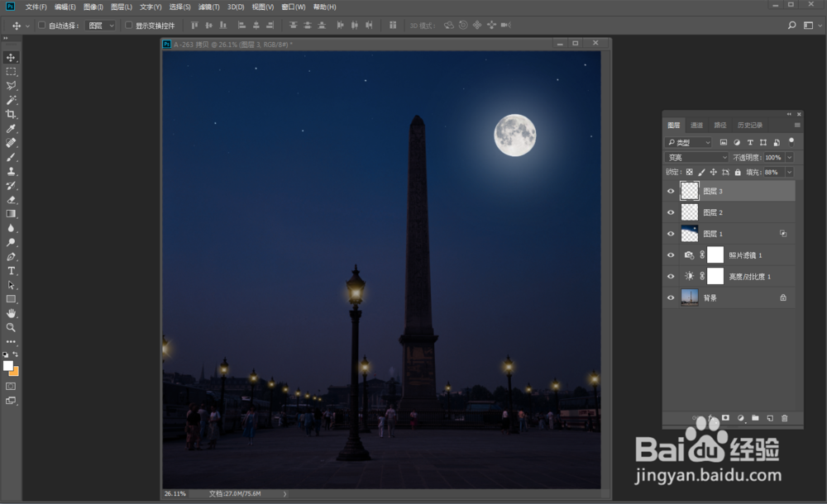Image resolution: width=827 pixels, height=504 pixels.
Task: Swap foreground and background colors
Action: pos(16,354)
